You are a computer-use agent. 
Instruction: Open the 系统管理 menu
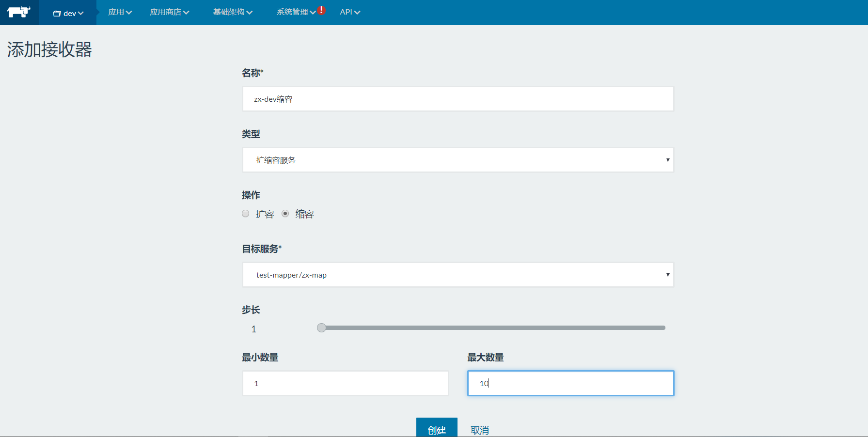pos(295,12)
